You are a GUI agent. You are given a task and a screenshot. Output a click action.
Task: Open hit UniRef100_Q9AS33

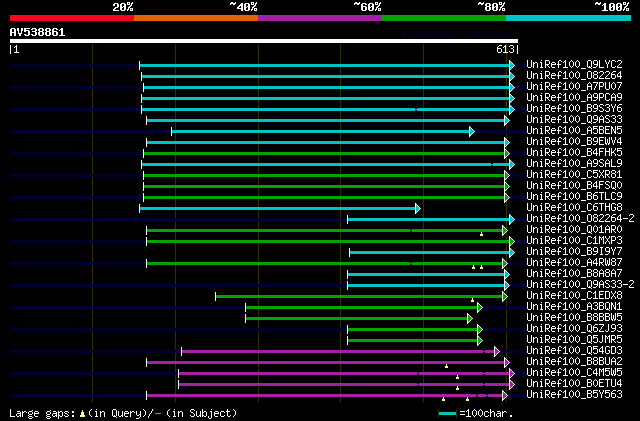[x=574, y=119]
